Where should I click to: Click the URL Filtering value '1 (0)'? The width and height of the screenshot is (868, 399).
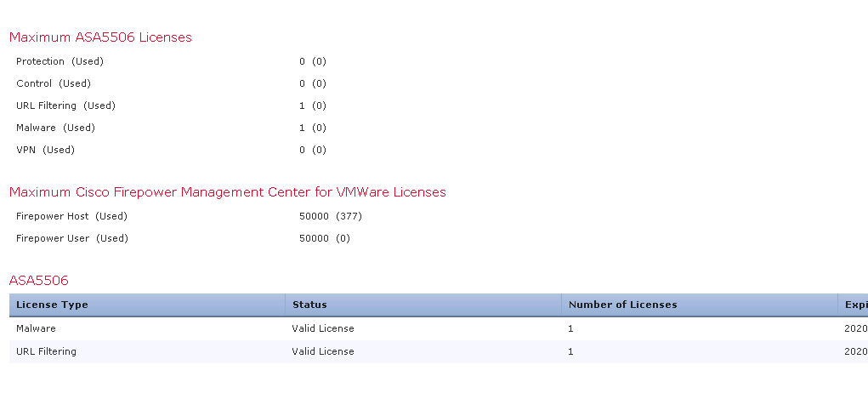coord(313,105)
